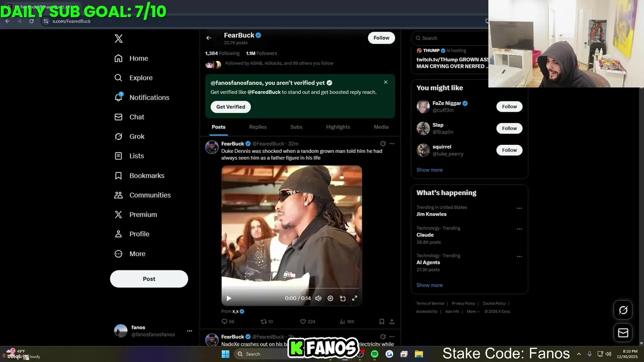The height and width of the screenshot is (362, 644).
Task: Open the Privacy Policy link
Action: click(x=463, y=304)
